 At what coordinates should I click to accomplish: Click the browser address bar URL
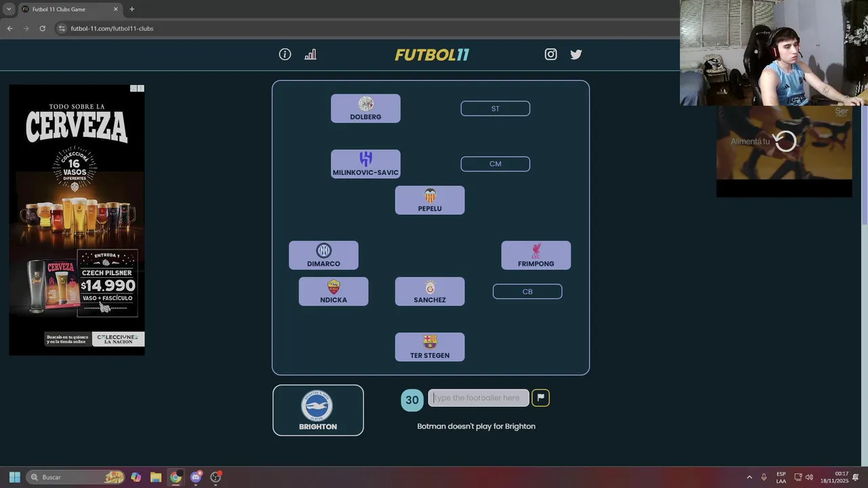112,28
